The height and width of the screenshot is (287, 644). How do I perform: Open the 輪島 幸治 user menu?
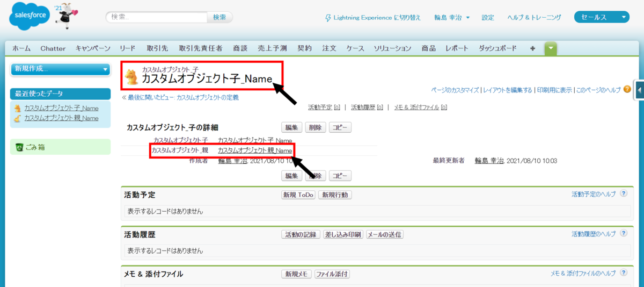[452, 18]
